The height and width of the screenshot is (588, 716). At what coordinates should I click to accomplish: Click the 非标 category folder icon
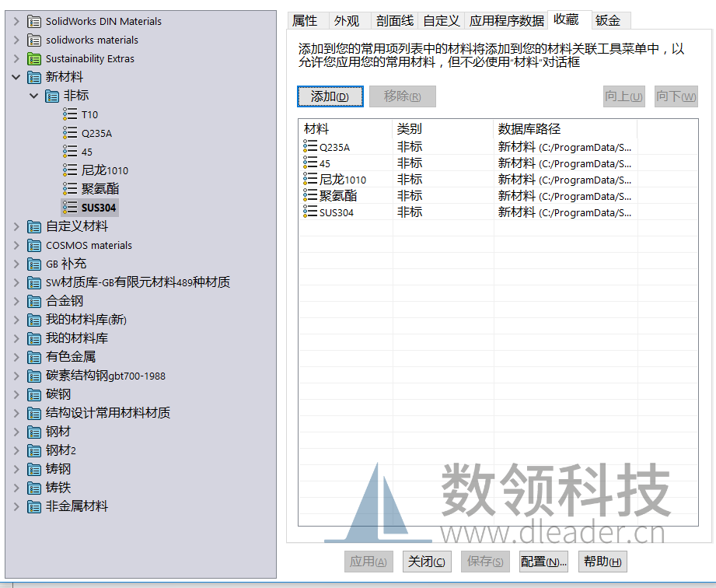tap(51, 96)
